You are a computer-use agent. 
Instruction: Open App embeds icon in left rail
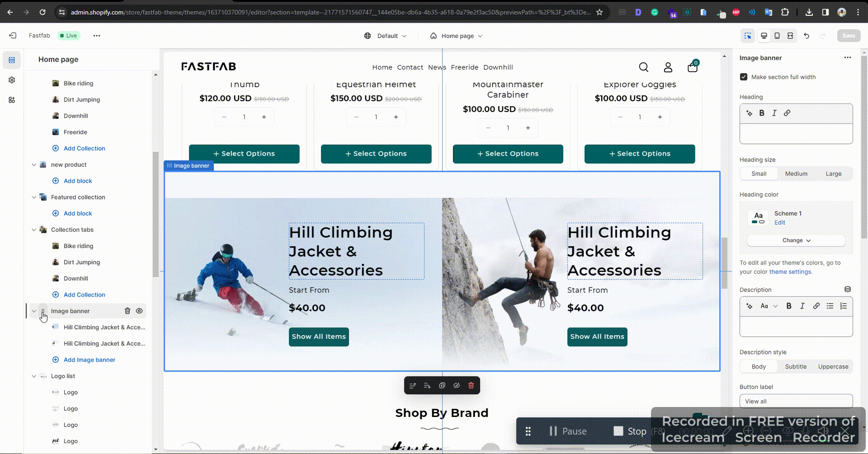click(x=12, y=100)
